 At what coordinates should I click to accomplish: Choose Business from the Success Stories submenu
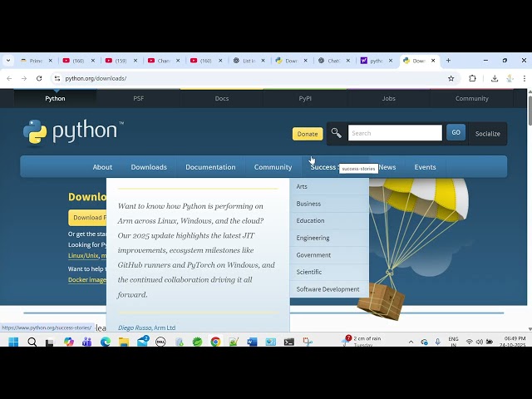(x=329, y=204)
